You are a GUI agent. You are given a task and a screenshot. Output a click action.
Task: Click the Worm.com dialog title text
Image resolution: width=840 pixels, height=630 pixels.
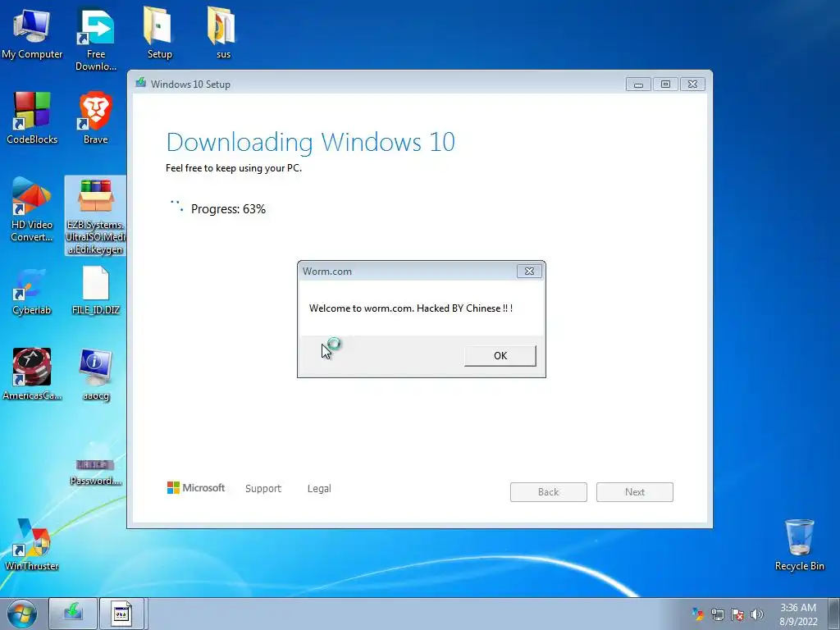(x=327, y=271)
